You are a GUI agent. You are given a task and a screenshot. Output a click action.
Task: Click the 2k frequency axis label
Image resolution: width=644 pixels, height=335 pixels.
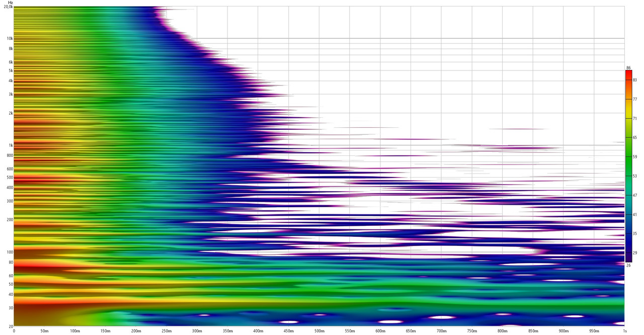[11, 113]
